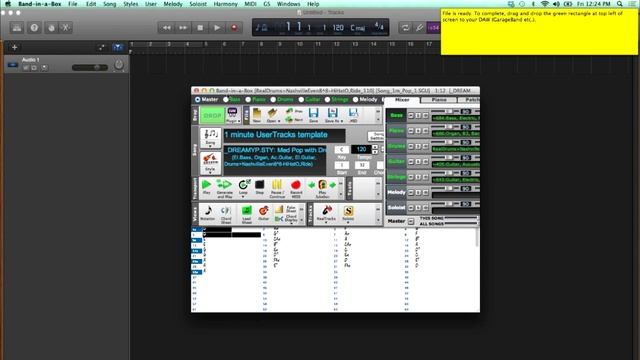Click GarageBand red record button

234,28
